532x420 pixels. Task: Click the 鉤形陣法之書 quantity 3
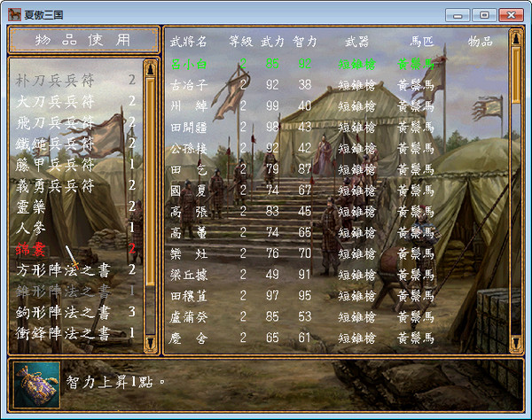click(132, 312)
